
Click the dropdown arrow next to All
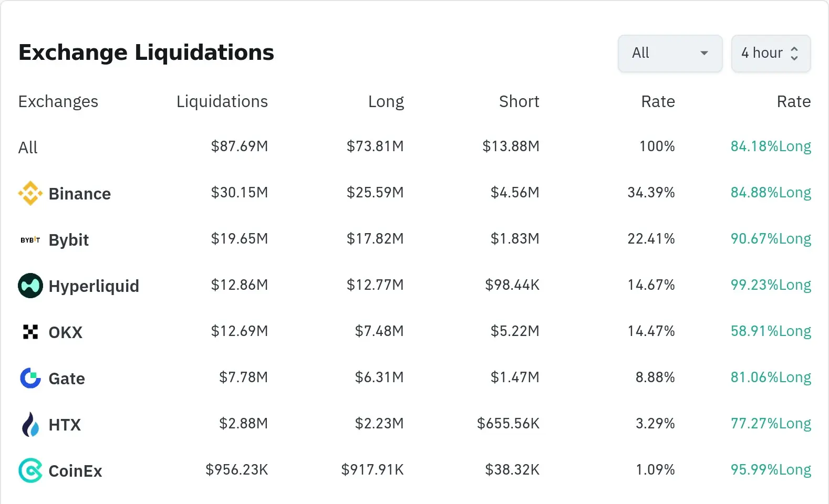(x=704, y=53)
